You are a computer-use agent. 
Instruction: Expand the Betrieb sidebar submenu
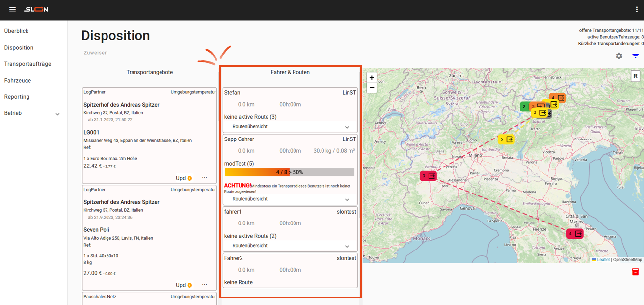57,114
